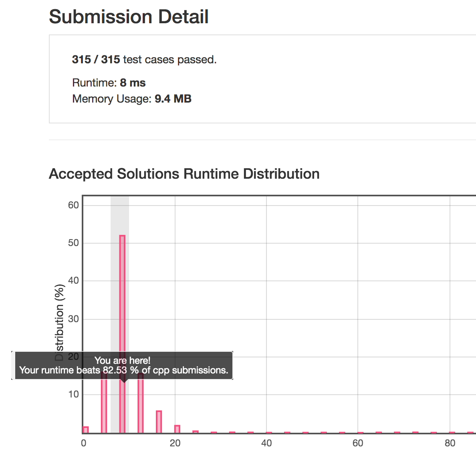Click the Submission Detail heading
Image resolution: width=476 pixels, height=472 pixels.
pyautogui.click(x=129, y=17)
